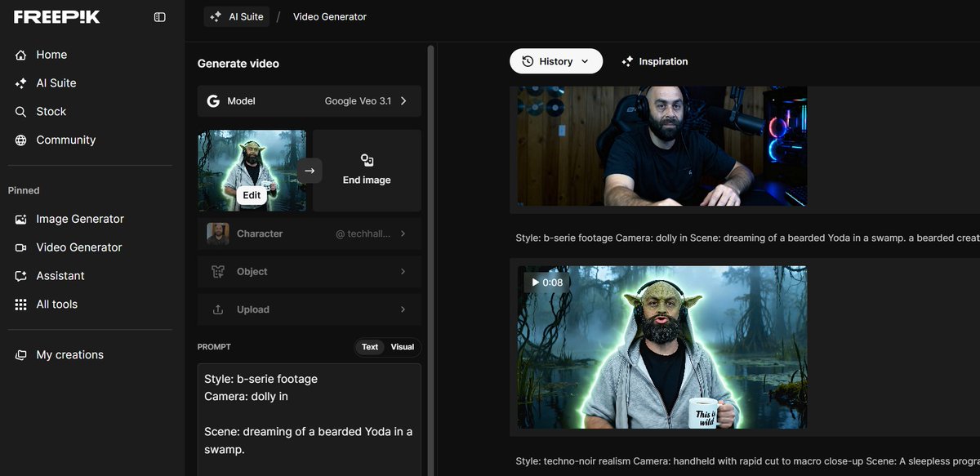Click the Home house icon

point(21,55)
